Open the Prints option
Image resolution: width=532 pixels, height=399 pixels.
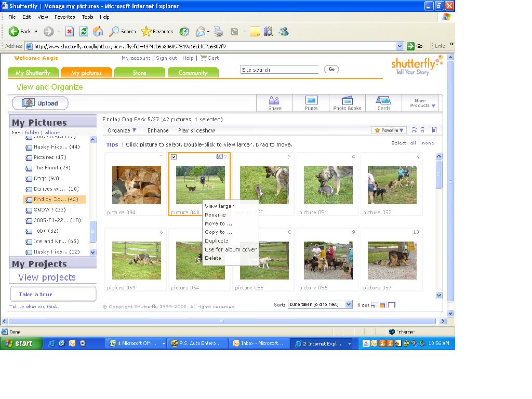(x=311, y=102)
